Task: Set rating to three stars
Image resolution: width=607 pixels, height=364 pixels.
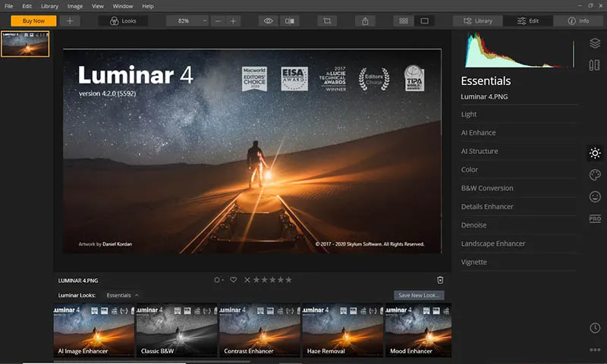Action: (272, 280)
